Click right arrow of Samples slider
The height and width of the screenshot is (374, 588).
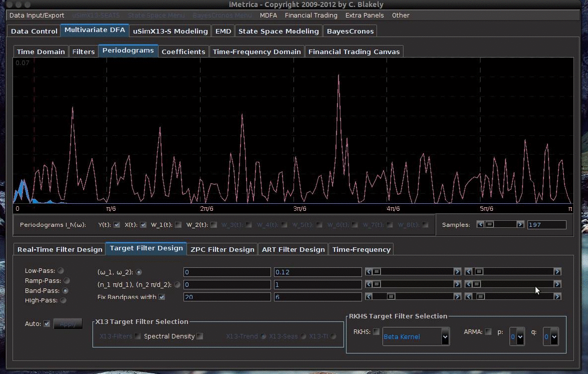click(520, 225)
